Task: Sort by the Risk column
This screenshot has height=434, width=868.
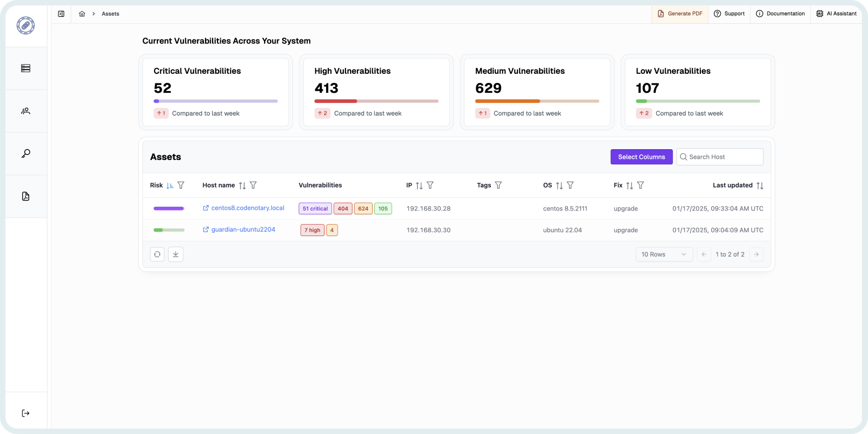Action: pos(170,186)
